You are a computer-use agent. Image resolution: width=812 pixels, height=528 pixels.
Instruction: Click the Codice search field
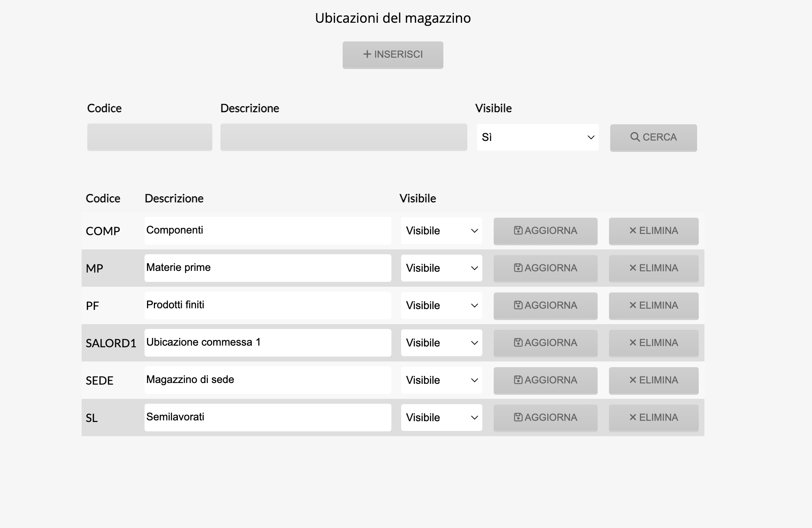(x=149, y=137)
